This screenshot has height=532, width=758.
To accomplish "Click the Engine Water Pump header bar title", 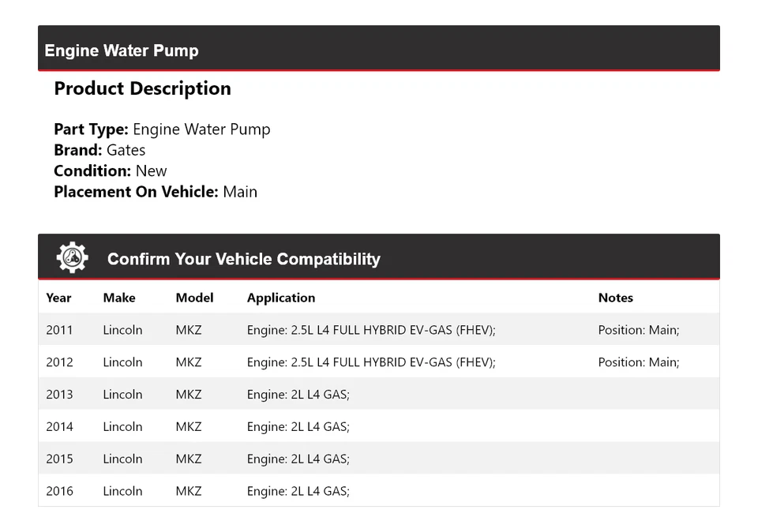I will pyautogui.click(x=122, y=51).
